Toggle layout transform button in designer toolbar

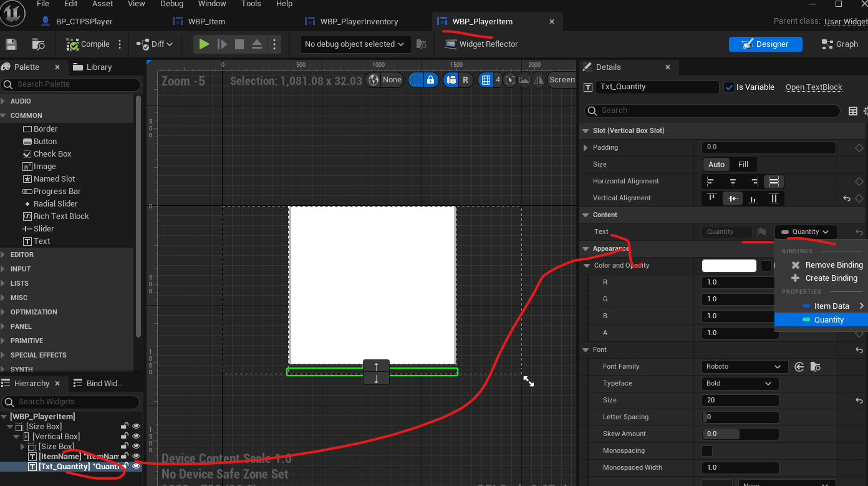pyautogui.click(x=451, y=80)
